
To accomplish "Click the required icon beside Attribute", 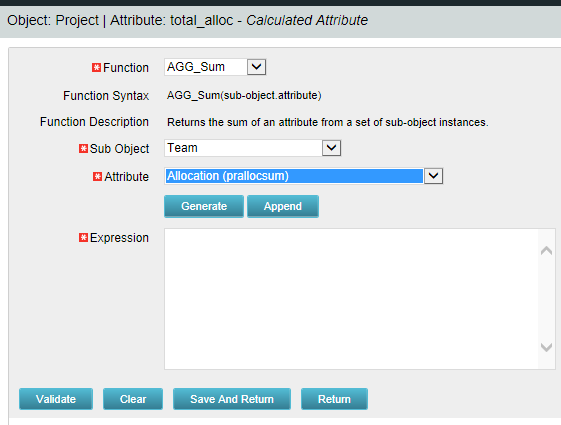I will pyautogui.click(x=97, y=176).
